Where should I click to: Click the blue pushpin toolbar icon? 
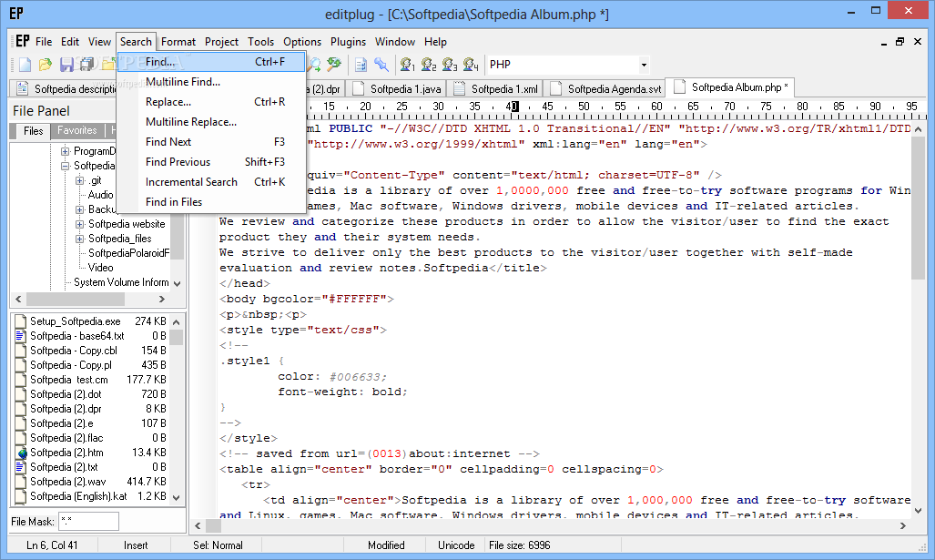(381, 65)
